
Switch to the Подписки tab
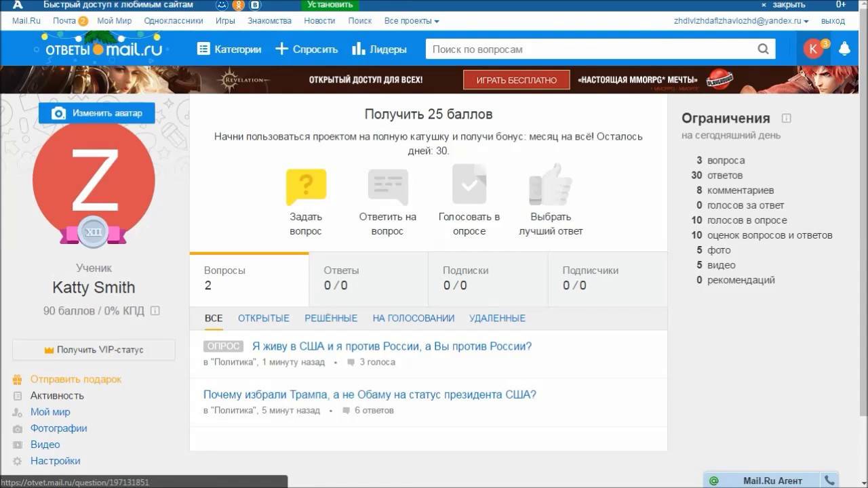point(488,279)
